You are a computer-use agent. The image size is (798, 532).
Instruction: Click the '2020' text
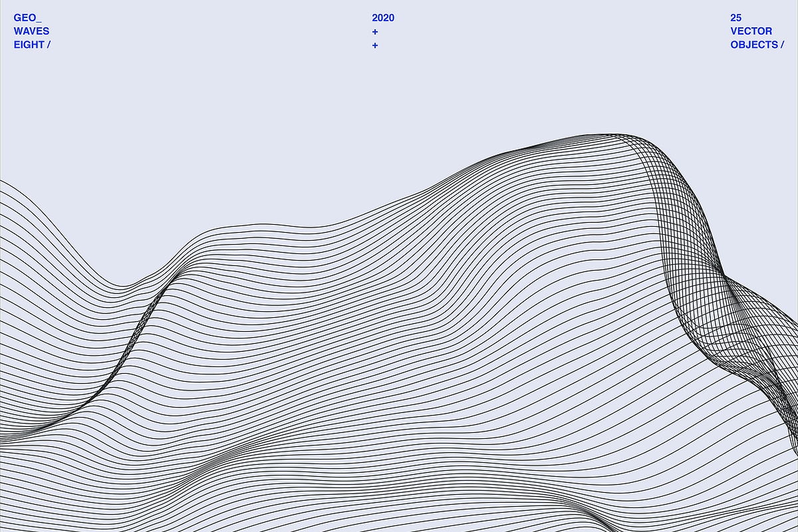tap(383, 18)
